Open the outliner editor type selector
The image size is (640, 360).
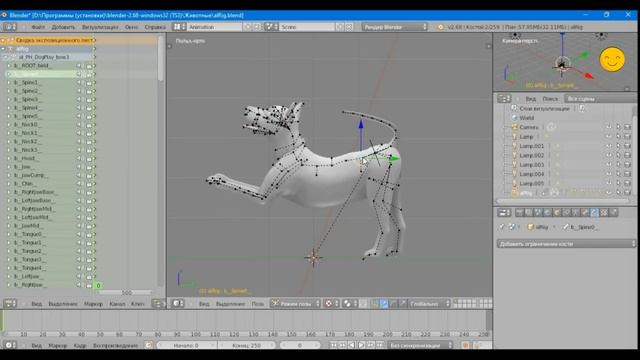click(504, 98)
